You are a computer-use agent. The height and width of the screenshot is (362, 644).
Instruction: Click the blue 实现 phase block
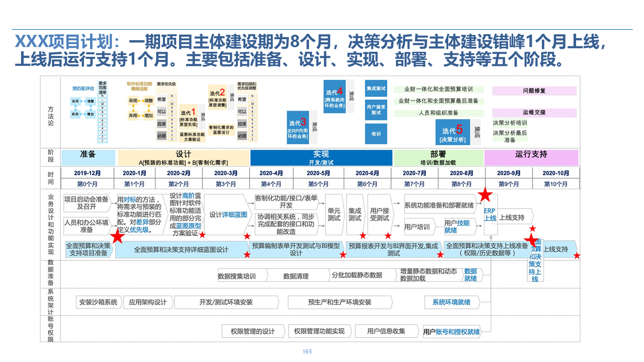click(321, 157)
